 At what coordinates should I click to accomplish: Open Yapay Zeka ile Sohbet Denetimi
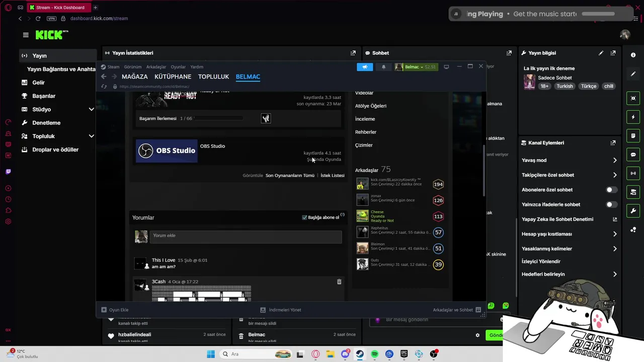click(569, 219)
